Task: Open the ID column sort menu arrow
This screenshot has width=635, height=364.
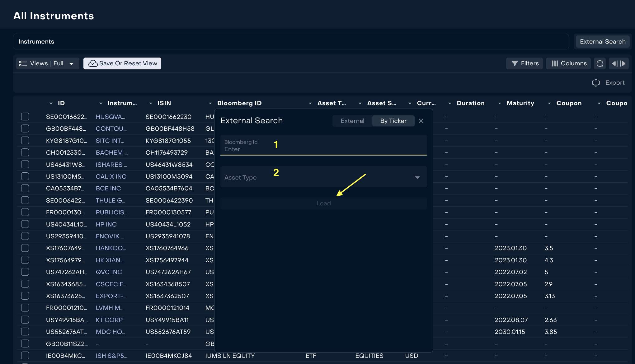Action: point(51,103)
